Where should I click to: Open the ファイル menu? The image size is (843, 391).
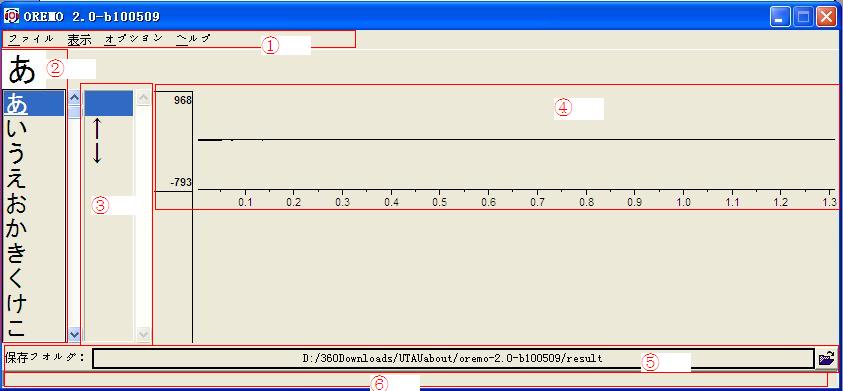click(31, 39)
